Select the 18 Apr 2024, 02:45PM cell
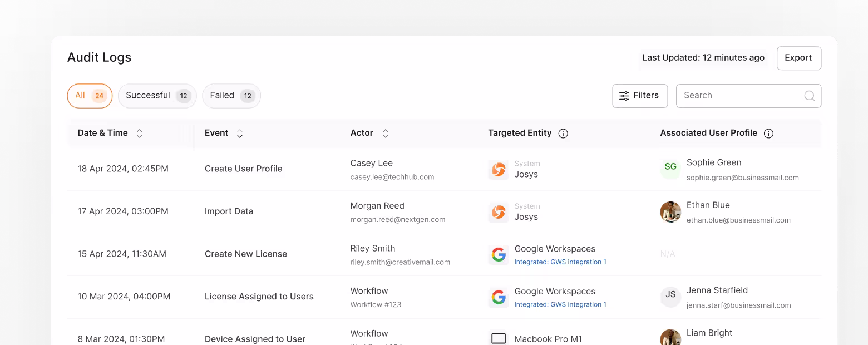Image resolution: width=868 pixels, height=345 pixels. pos(123,169)
